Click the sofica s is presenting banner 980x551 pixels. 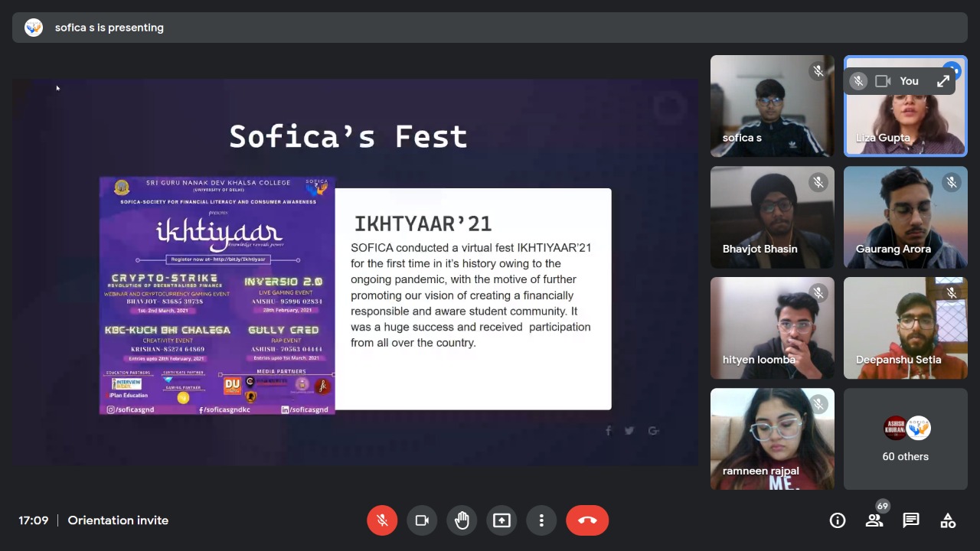point(109,28)
